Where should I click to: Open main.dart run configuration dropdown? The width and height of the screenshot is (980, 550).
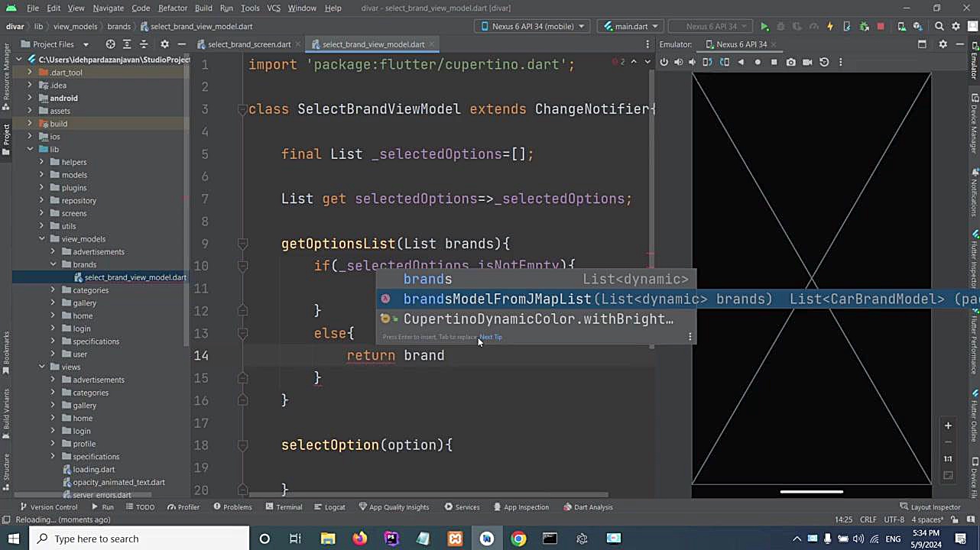tap(631, 26)
